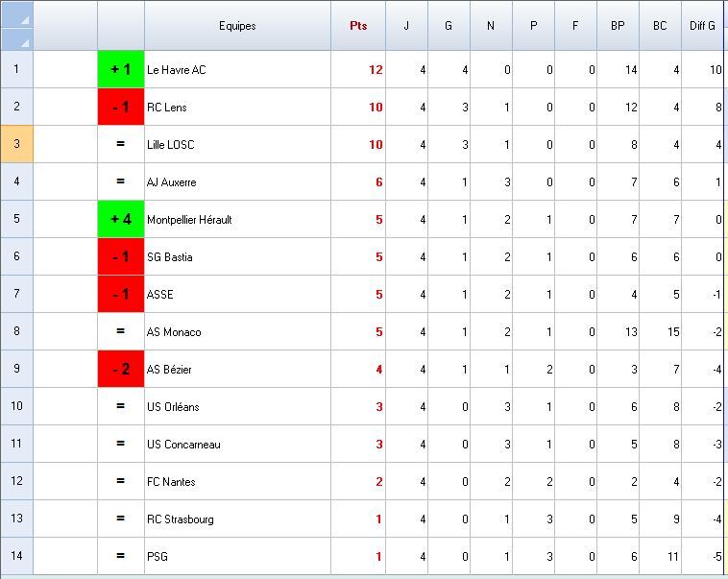Click the green +4 cell for Montpellier Hérault
The image size is (728, 579).
[121, 219]
